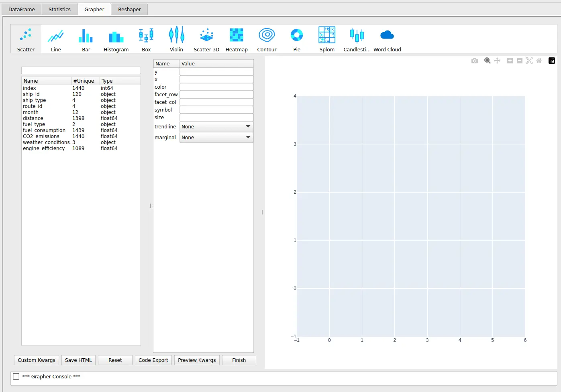The image size is (561, 392).
Task: Autoscale the plot axes
Action: [x=529, y=61]
